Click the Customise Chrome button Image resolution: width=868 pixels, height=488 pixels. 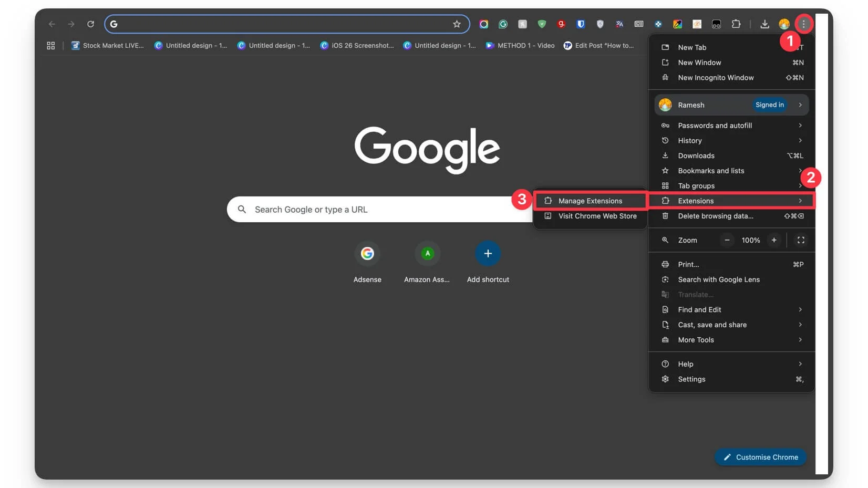point(760,457)
